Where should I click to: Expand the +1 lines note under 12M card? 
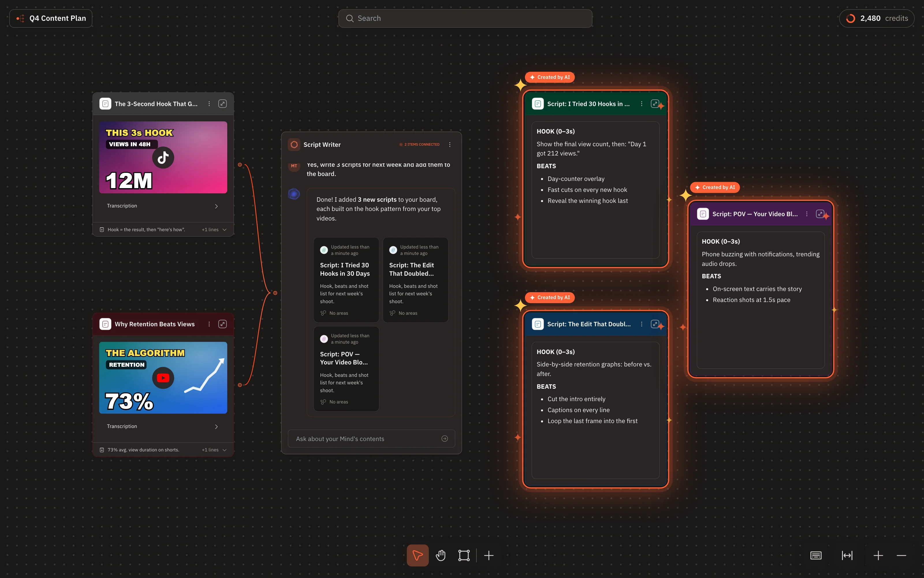click(x=214, y=230)
